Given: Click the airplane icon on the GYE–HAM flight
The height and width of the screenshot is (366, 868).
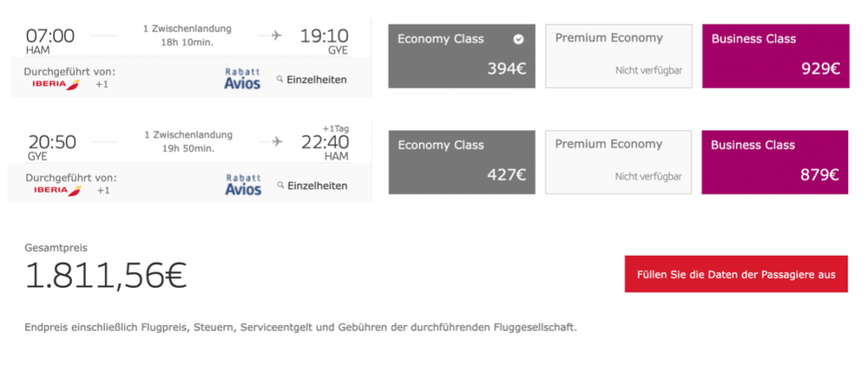Looking at the screenshot, I should (277, 141).
